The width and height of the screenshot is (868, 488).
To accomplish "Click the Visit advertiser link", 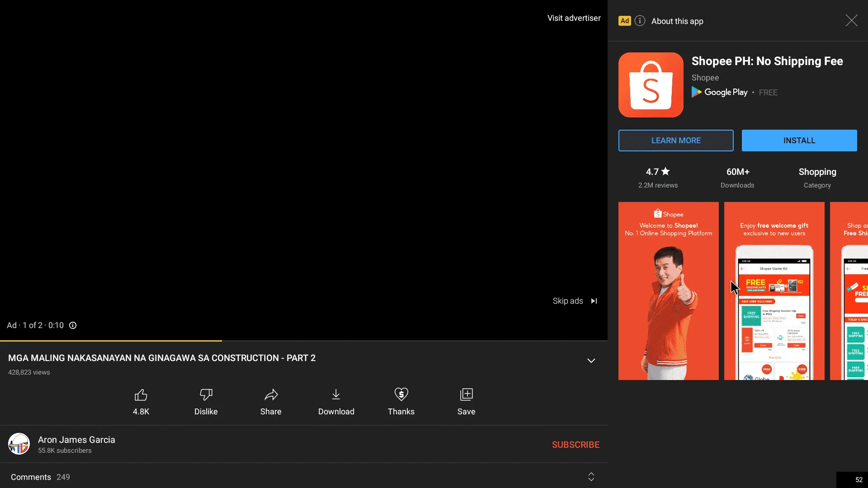I will 574,18.
